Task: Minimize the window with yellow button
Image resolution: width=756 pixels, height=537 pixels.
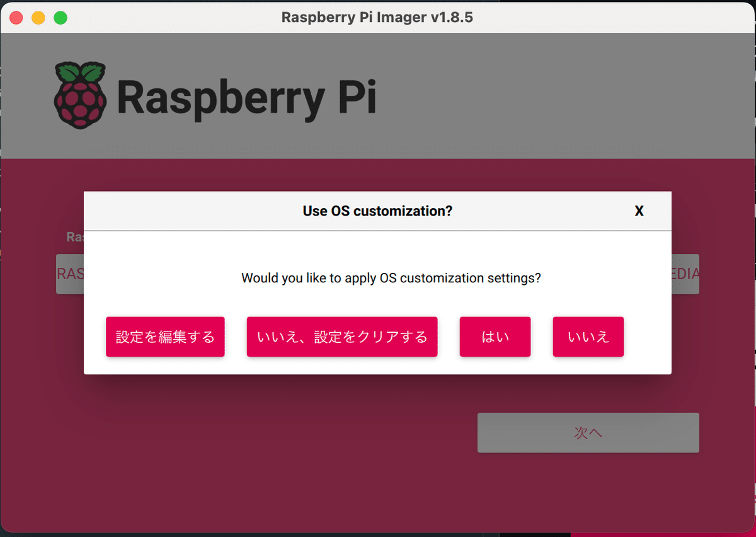Action: pos(38,18)
